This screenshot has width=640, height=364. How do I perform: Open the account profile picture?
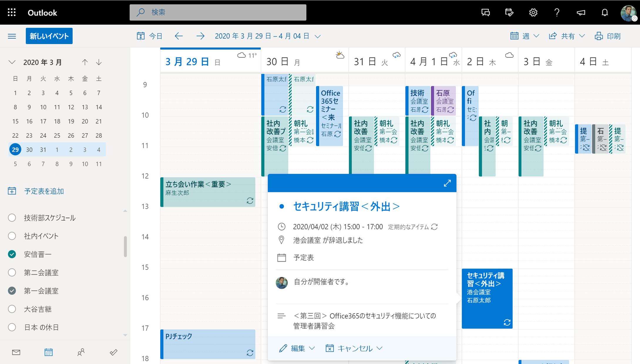628,13
